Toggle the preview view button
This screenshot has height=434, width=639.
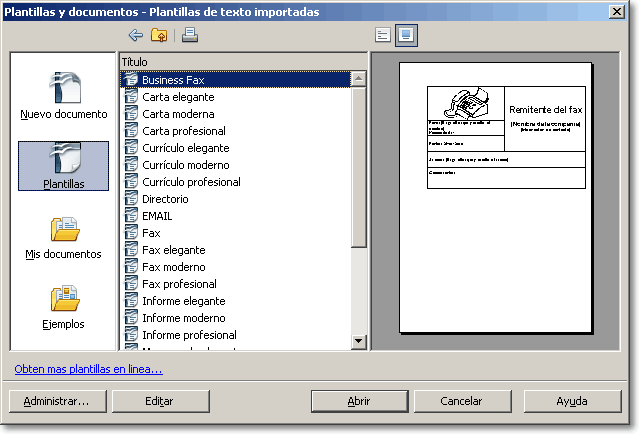[x=406, y=35]
